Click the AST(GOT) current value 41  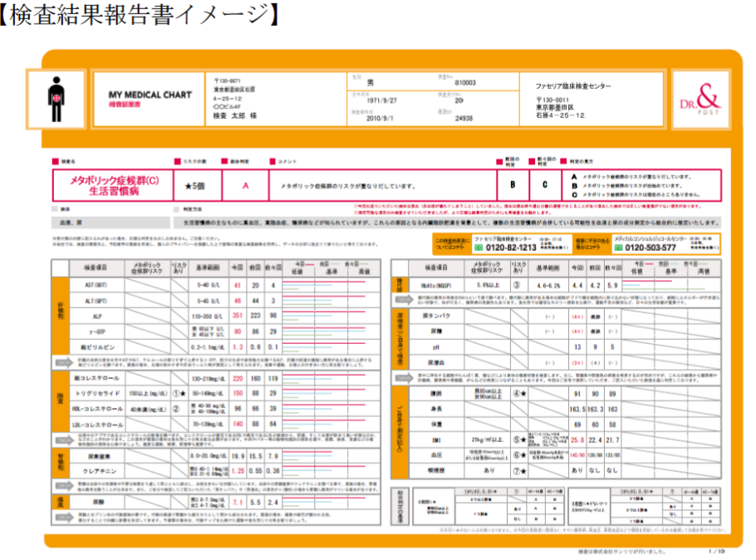(237, 285)
